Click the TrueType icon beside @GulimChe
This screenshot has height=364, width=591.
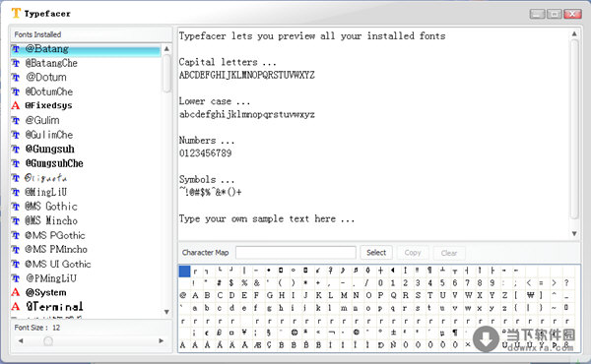point(16,135)
